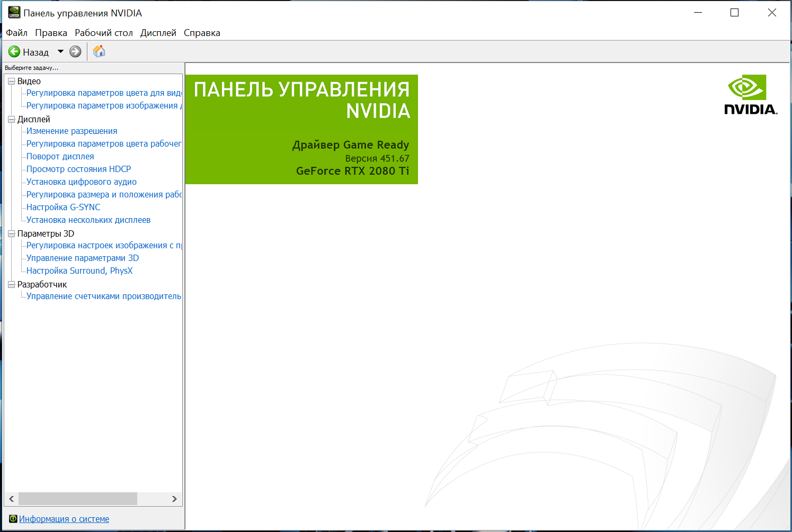The width and height of the screenshot is (792, 532).
Task: Open Управление счетчиками производительности
Action: click(x=104, y=296)
